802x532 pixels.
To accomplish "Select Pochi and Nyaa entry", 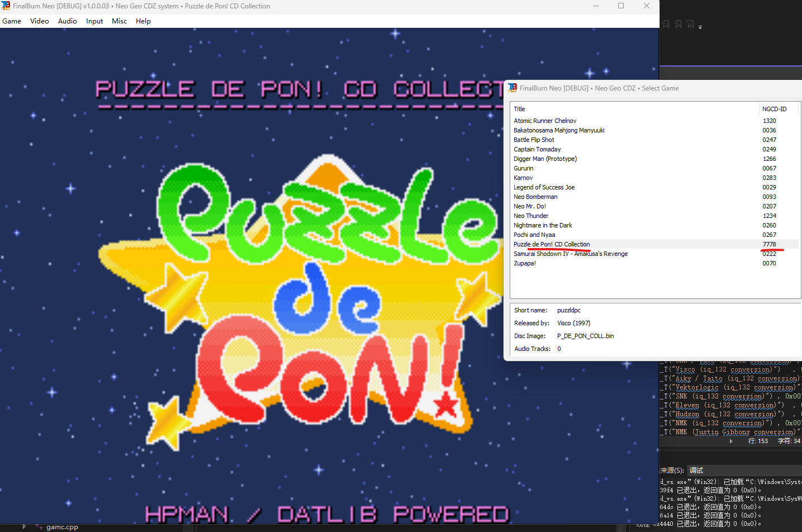I will (x=534, y=235).
